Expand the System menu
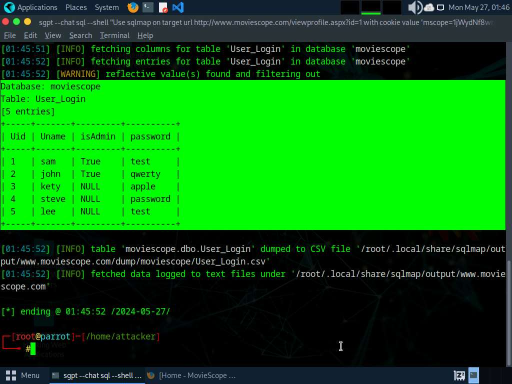Screen dimensions: 512x384 coord(107,7)
